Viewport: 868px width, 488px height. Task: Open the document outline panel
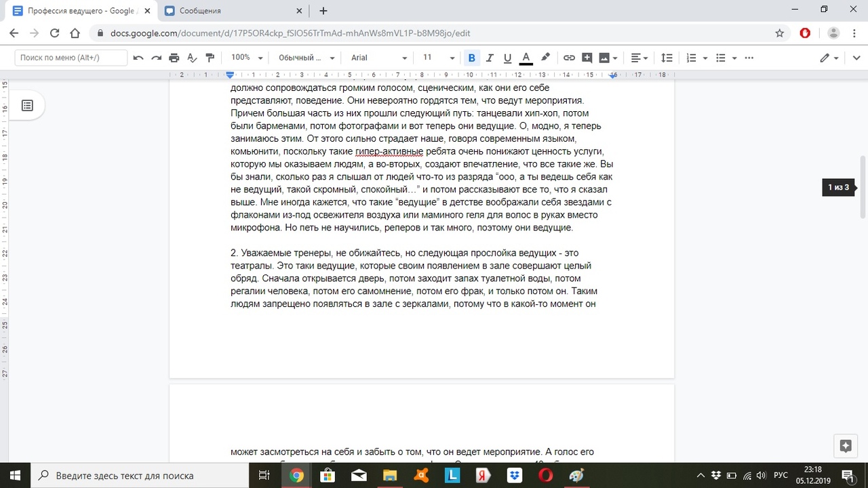[27, 106]
